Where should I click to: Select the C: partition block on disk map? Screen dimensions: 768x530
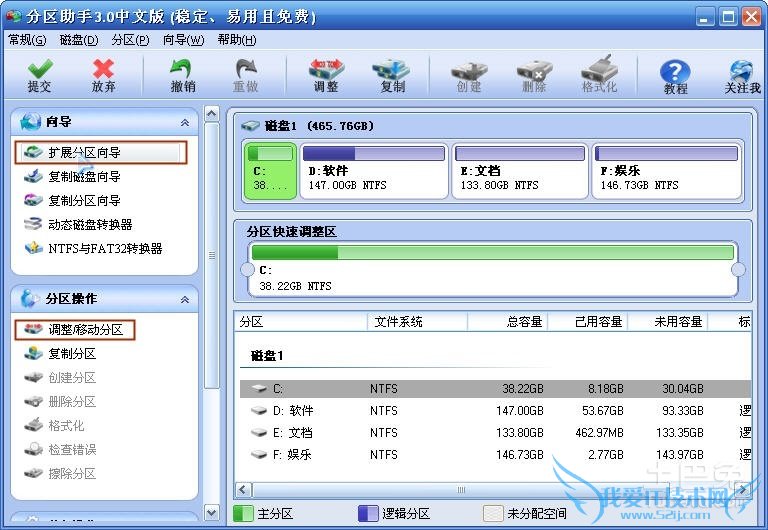pos(270,171)
